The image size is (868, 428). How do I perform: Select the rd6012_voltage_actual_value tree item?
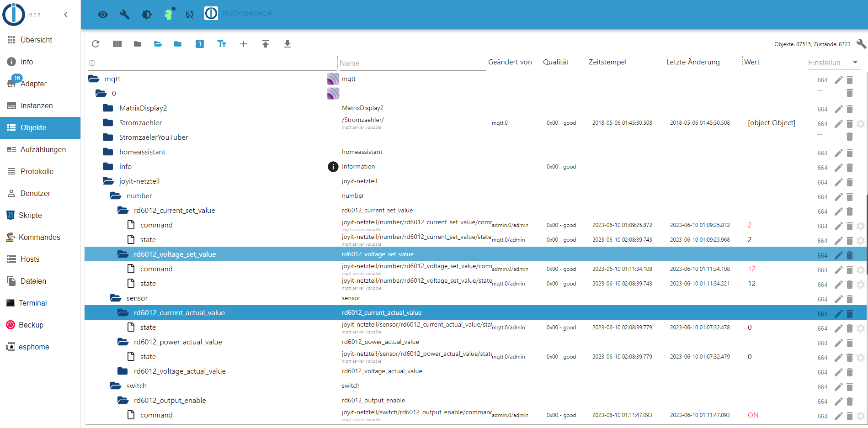180,371
